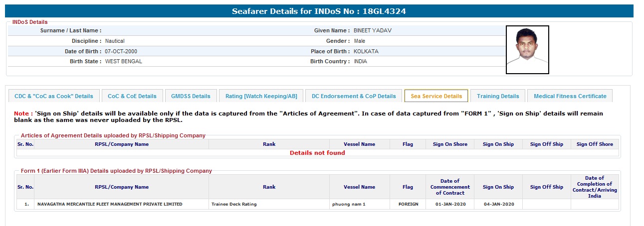644x226 pixels.
Task: Click the Date of Birth value 07-OCT-2000
Action: (121, 51)
